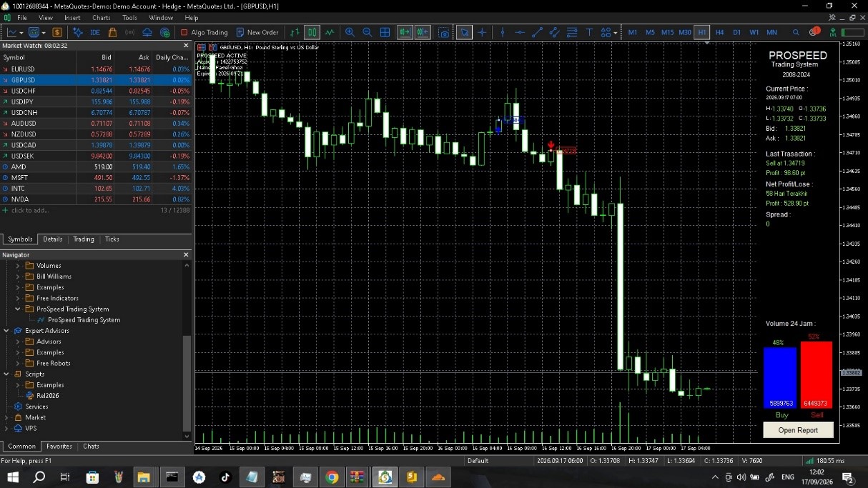Select the Rel2026 script in Navigator
The image size is (868, 488).
[47, 396]
